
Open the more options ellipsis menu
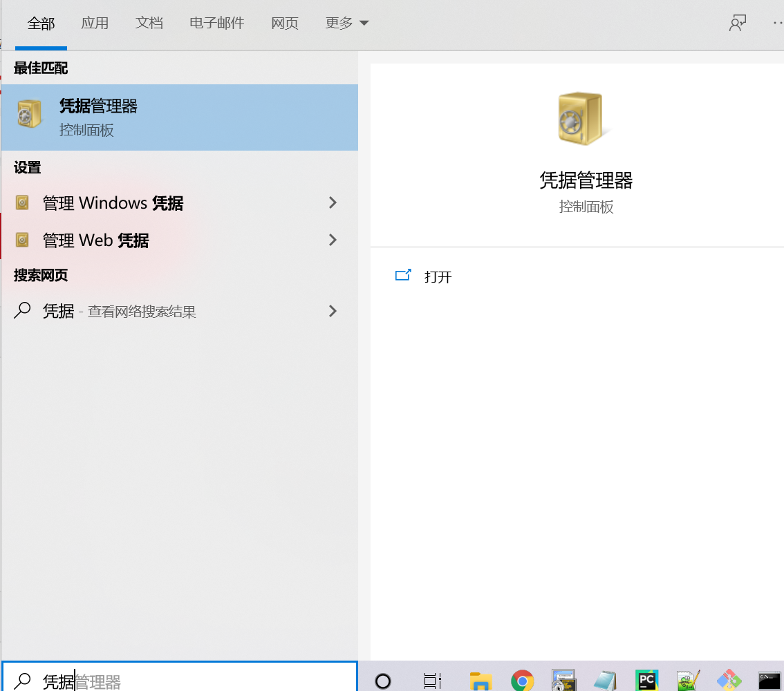coord(778,23)
